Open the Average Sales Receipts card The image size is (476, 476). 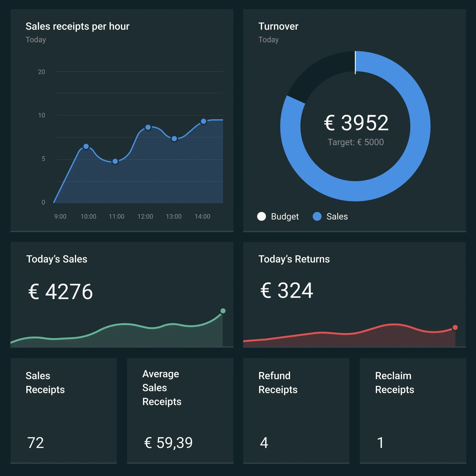point(180,411)
